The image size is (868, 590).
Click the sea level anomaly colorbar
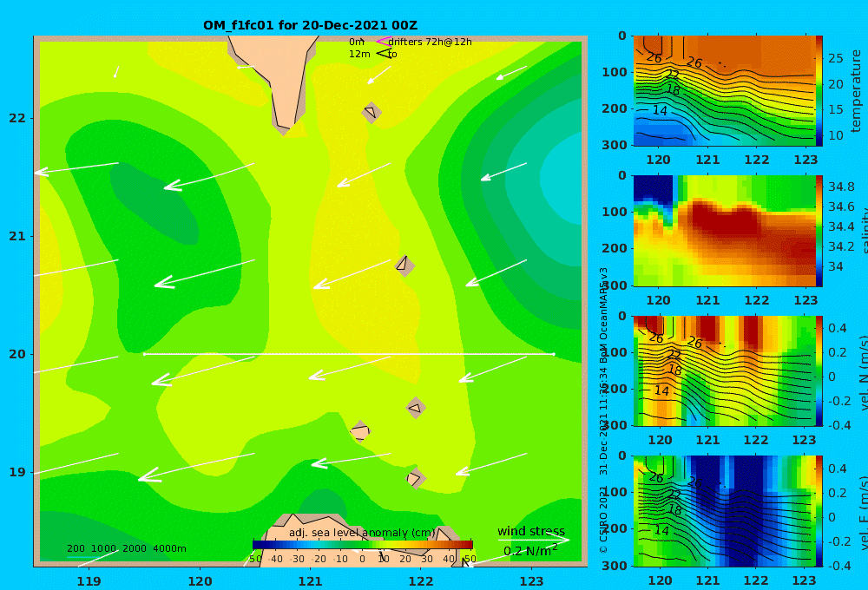tap(363, 545)
